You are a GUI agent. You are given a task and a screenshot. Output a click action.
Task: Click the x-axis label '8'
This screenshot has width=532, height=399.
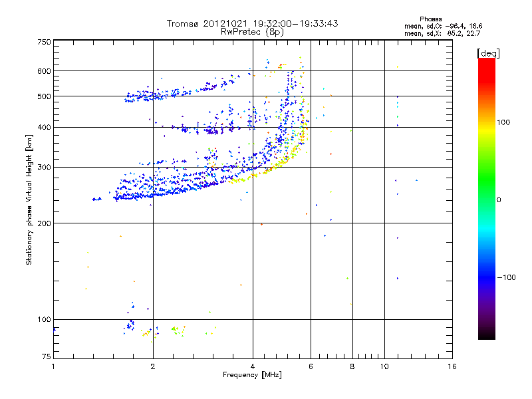(x=352, y=366)
